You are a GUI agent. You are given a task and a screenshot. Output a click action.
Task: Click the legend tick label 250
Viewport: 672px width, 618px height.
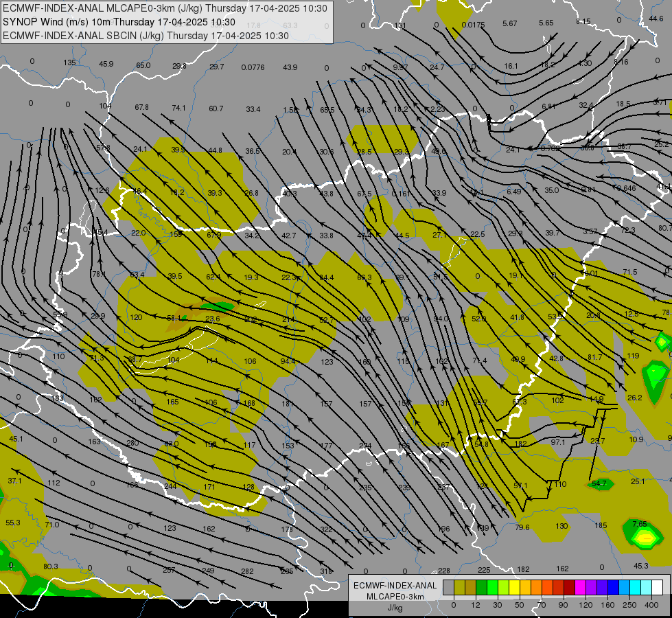point(629,605)
